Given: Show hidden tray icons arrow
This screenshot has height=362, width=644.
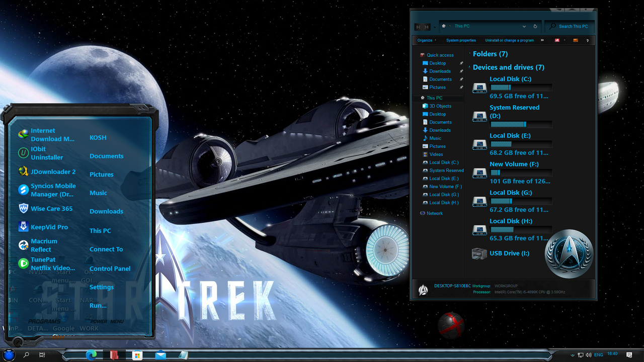Looking at the screenshot, I should [x=573, y=355].
